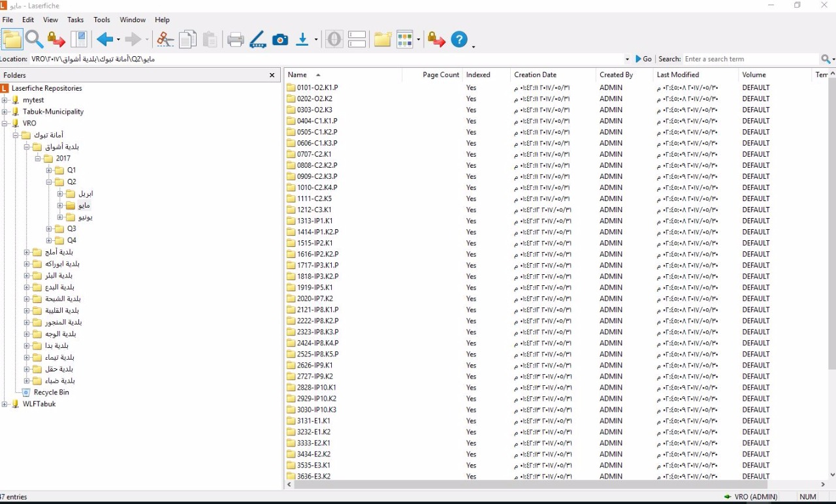
Task: Open the Location path dropdown arrow
Action: tap(628, 59)
